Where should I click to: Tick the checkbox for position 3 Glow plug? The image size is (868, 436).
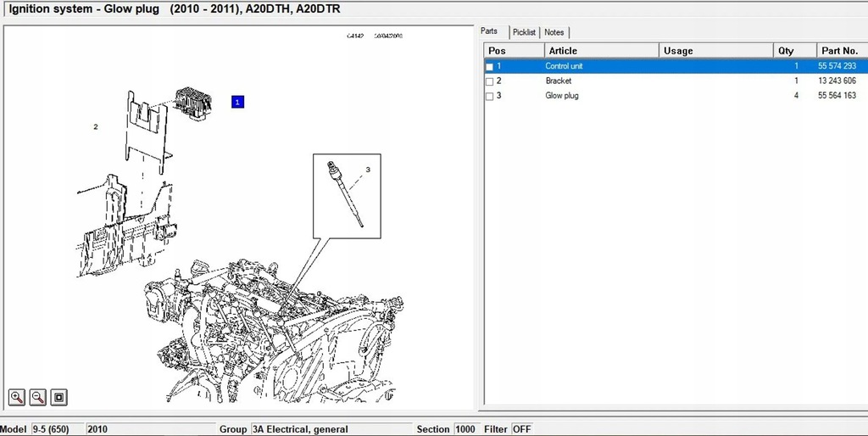(489, 97)
